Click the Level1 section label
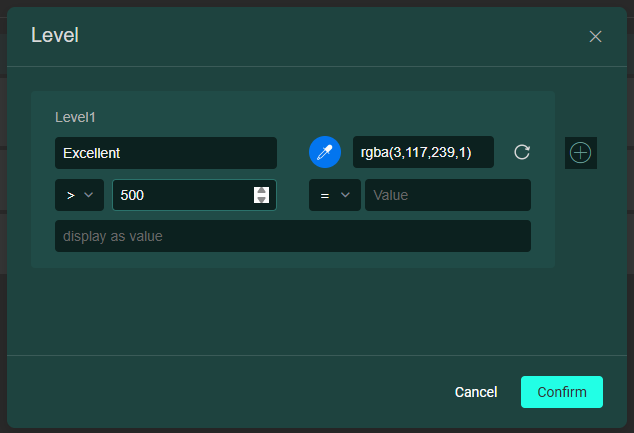The image size is (634, 433). (75, 117)
